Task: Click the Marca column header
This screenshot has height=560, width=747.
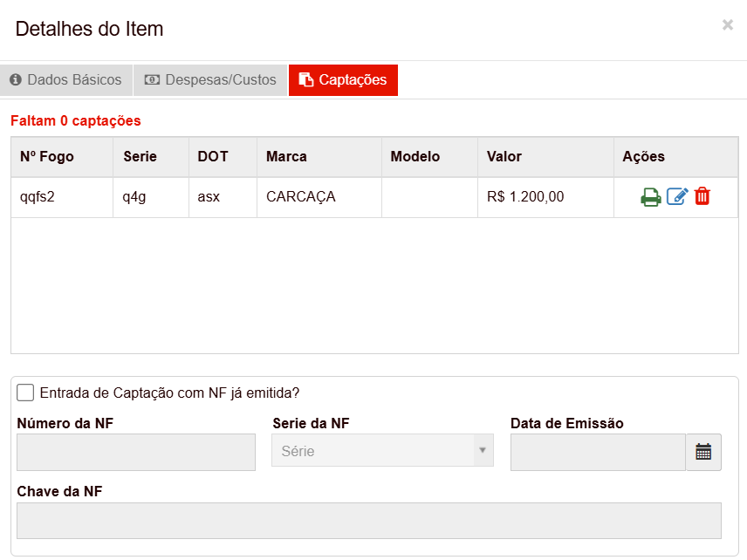Action: click(319, 157)
